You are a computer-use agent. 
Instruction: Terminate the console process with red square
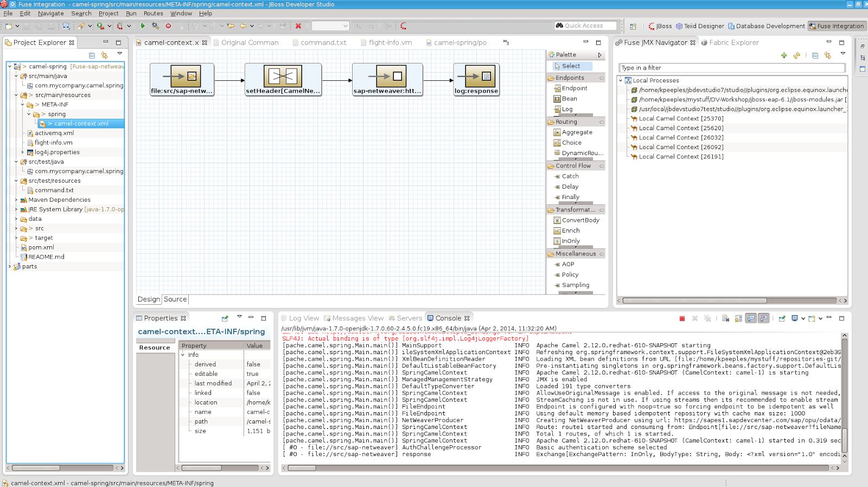(x=682, y=318)
